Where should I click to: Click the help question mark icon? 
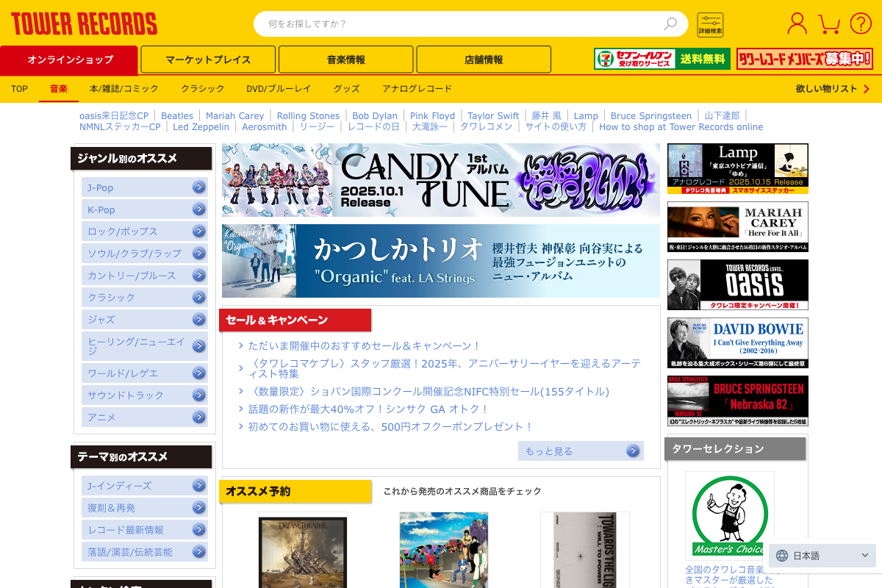coord(861,24)
